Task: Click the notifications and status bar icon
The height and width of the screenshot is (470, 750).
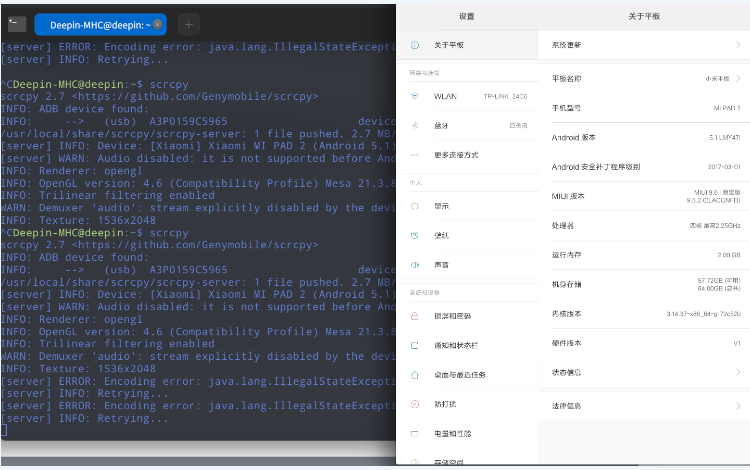Action: tap(415, 345)
